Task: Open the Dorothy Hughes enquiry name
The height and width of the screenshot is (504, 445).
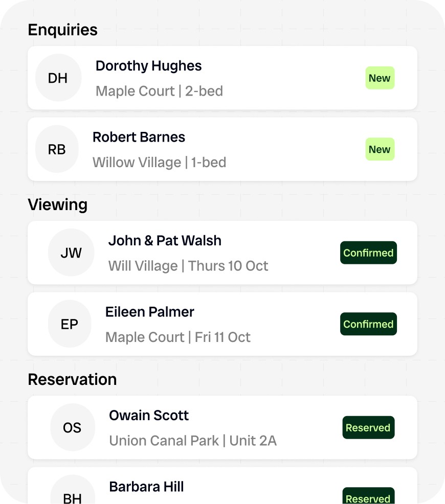Action: [x=148, y=66]
